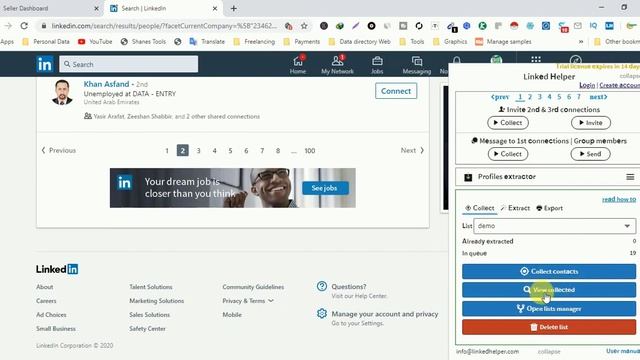Open Talent Solutions footer link
640x360 pixels.
point(151,287)
